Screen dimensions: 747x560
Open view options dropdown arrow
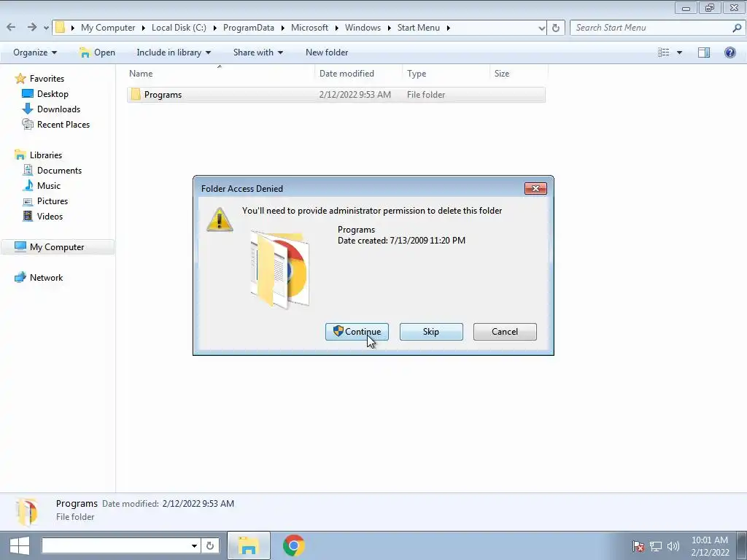point(679,52)
